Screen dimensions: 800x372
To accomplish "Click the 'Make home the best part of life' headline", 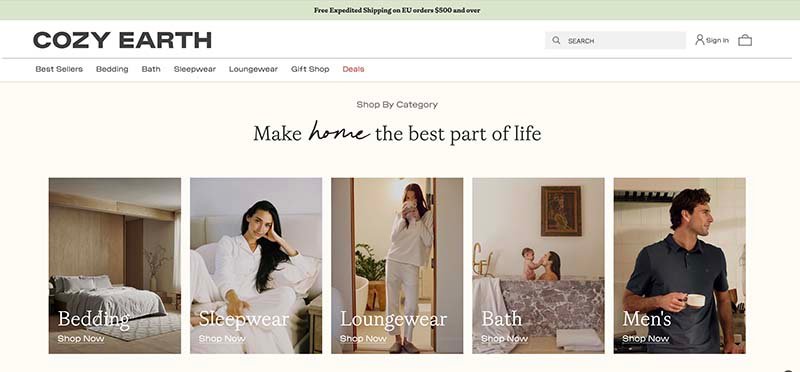I will (397, 133).
